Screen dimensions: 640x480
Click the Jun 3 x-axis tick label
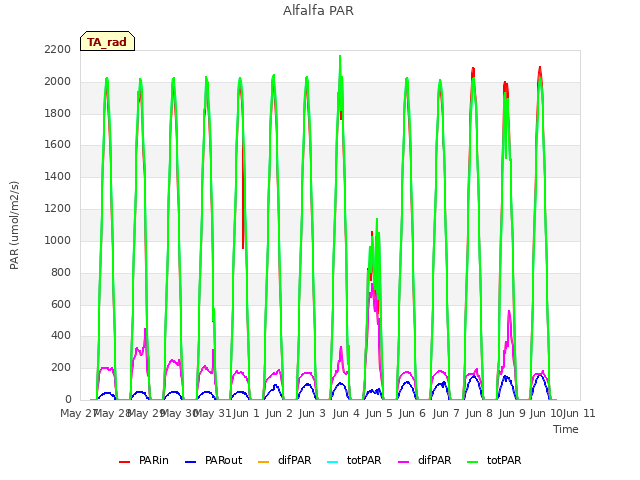[312, 413]
